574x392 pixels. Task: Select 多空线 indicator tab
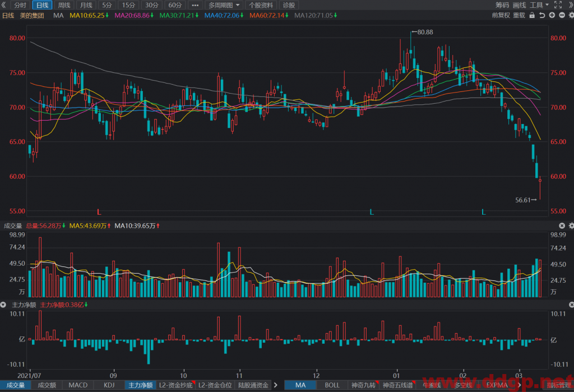(x=463, y=385)
